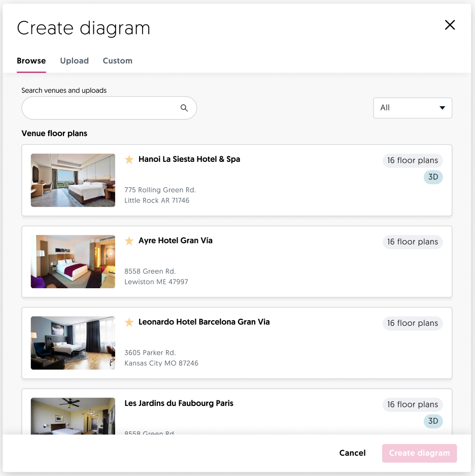
Task: Click the Les Jardins du Faubourg Paris title
Action: pos(179,403)
